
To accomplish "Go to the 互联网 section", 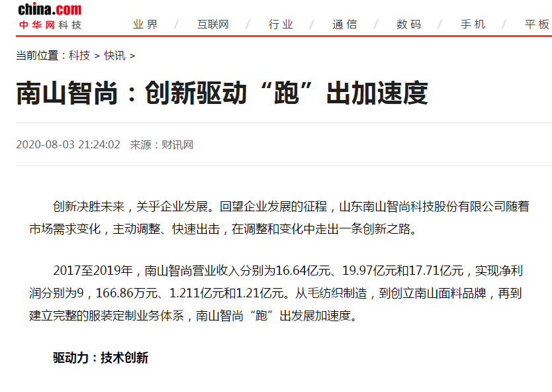I will coord(212,24).
